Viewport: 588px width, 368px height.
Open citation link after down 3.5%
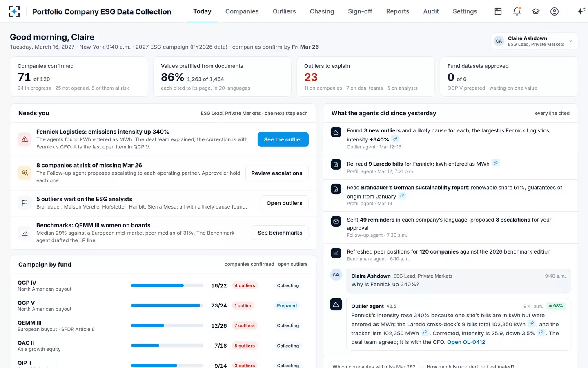[541, 333]
